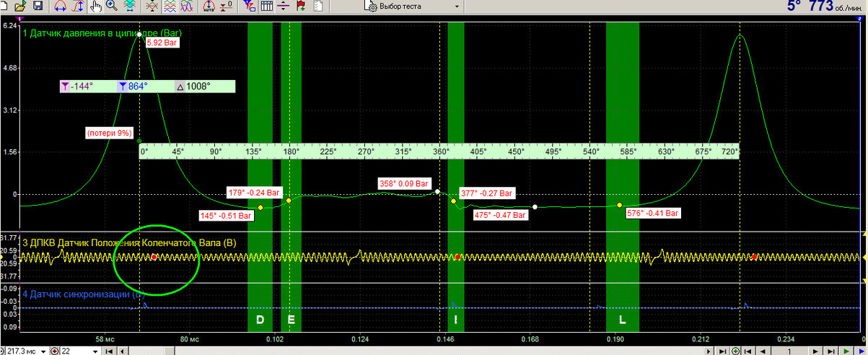Click the AUTO scale icon
868x355 pixels.
[209, 6]
